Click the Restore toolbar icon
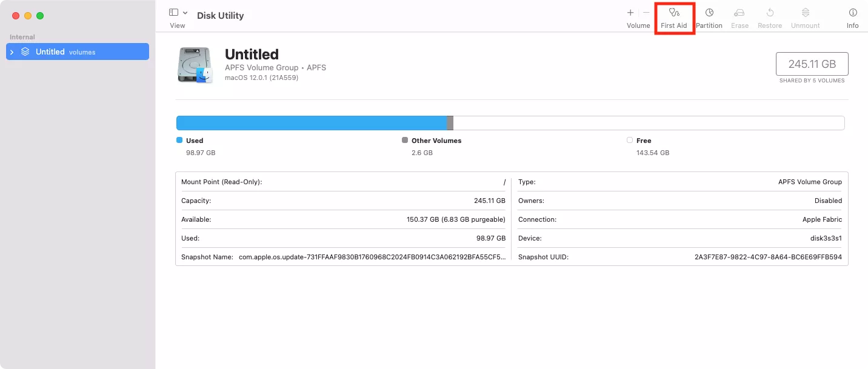Viewport: 868px width, 369px height. (770, 13)
